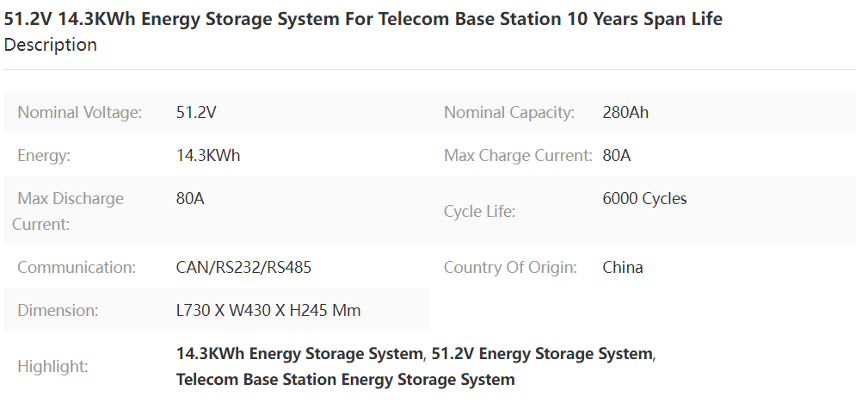The width and height of the screenshot is (868, 403).
Task: Click the Highlight row label
Action: coord(52,367)
